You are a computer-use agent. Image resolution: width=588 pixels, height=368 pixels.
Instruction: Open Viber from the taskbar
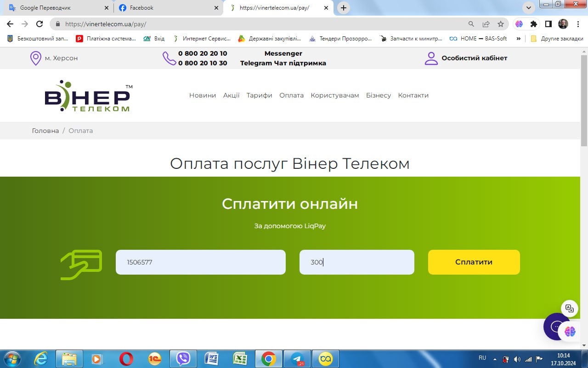[183, 359]
